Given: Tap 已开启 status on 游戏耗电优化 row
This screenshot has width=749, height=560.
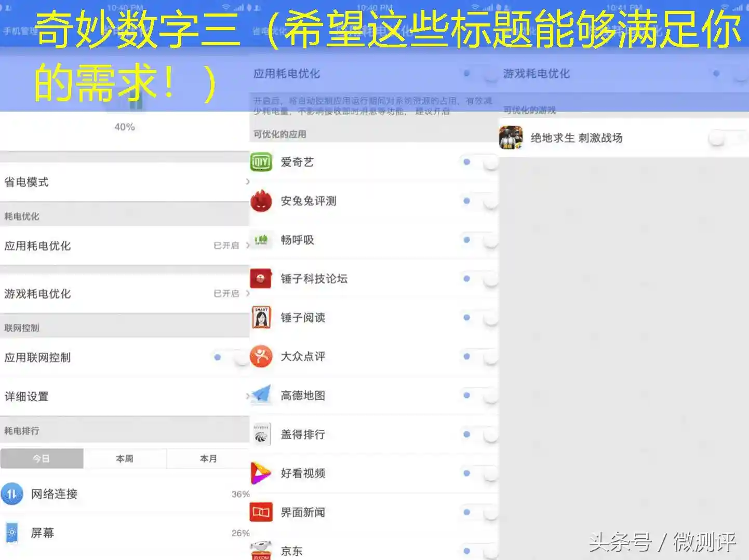Looking at the screenshot, I should coord(226,294).
